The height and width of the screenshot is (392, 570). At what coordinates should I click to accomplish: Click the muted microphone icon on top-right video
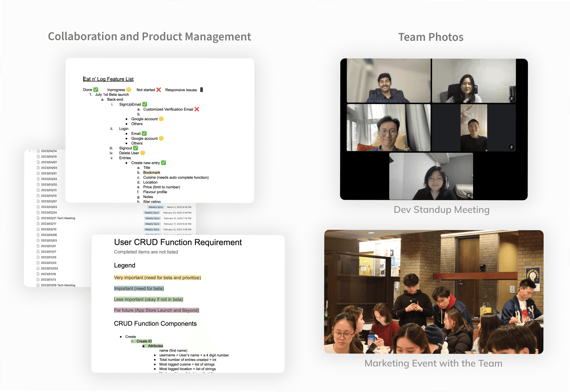point(511,99)
